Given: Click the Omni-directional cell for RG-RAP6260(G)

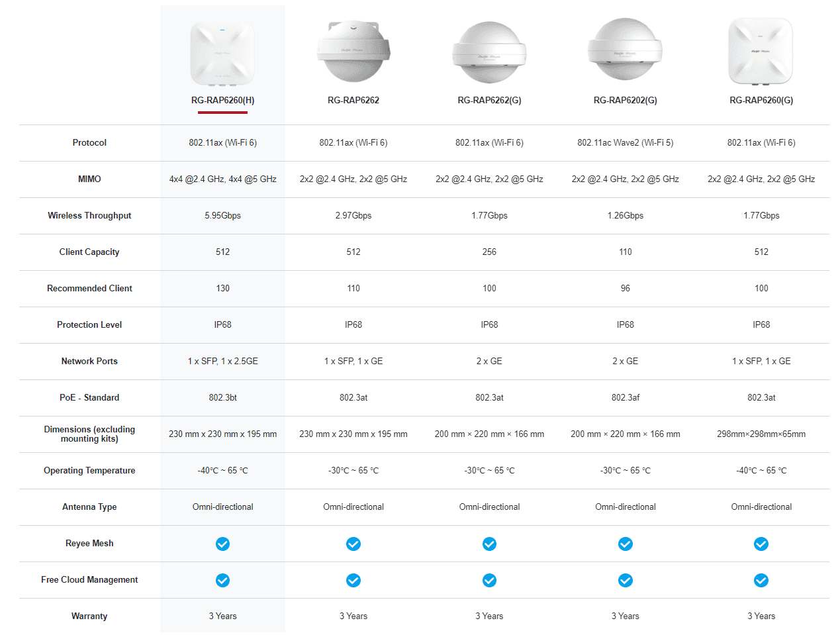Looking at the screenshot, I should (761, 507).
